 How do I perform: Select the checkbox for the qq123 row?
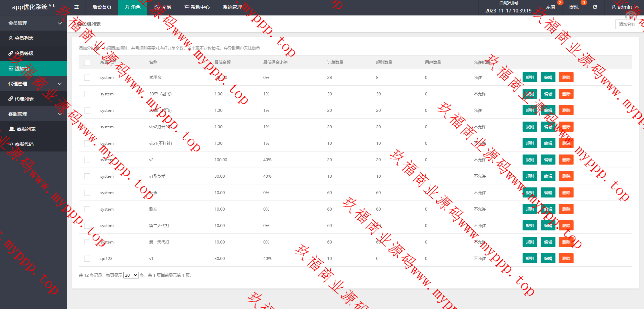(x=87, y=259)
